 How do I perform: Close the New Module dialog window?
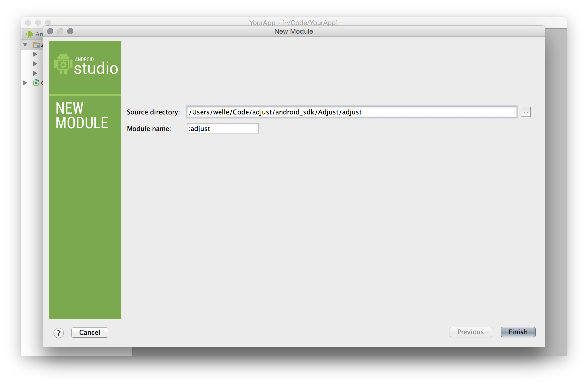(x=50, y=31)
